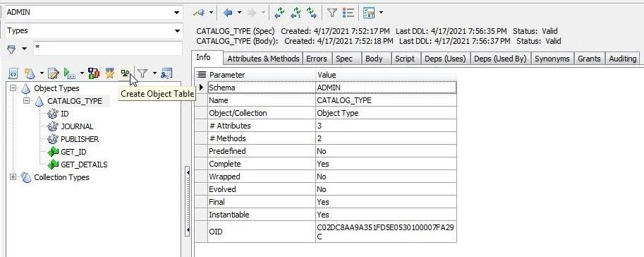
Task: Open dropdown arrow beside the asterisk field's filter icon
Action: click(x=24, y=49)
